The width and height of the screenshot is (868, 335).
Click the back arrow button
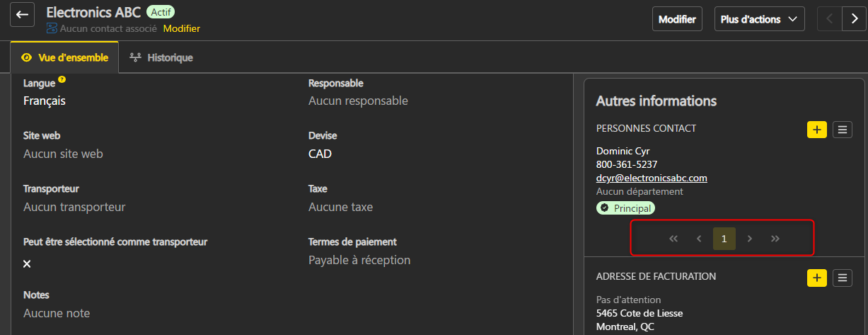(22, 15)
